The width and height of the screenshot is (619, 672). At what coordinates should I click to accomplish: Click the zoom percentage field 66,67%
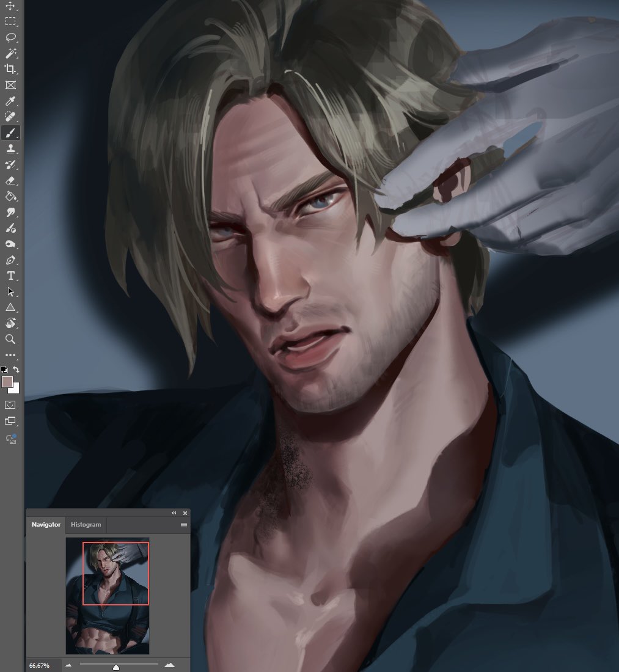pos(40,665)
